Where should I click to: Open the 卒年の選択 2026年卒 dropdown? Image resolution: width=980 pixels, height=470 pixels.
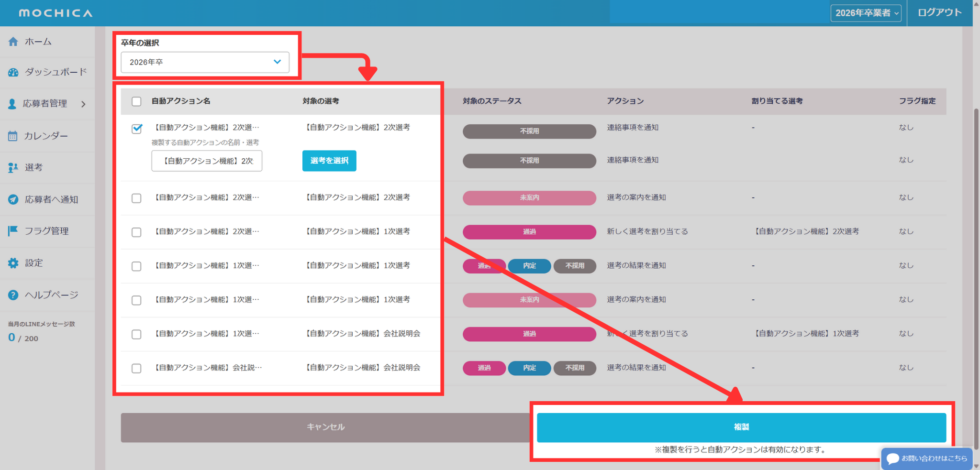(x=205, y=62)
